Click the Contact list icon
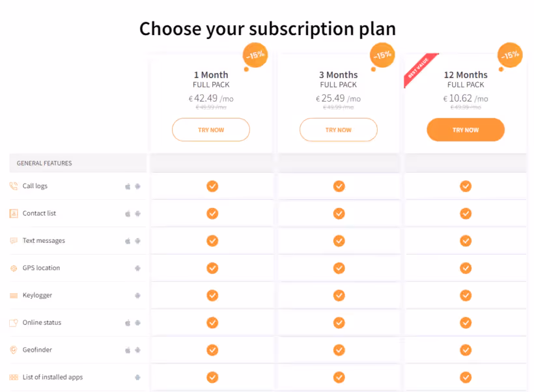Image resolution: width=534 pixels, height=392 pixels. [x=14, y=214]
